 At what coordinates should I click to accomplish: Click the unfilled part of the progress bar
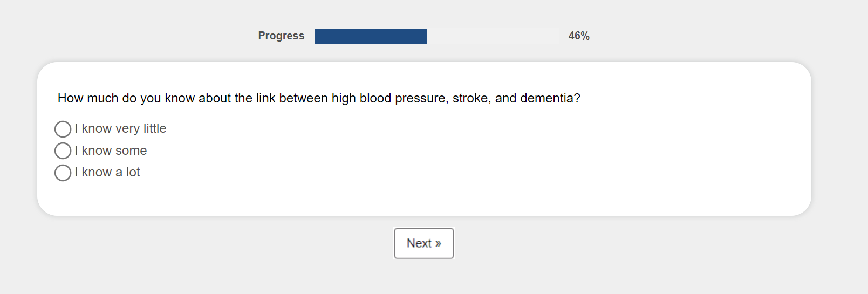click(x=492, y=36)
